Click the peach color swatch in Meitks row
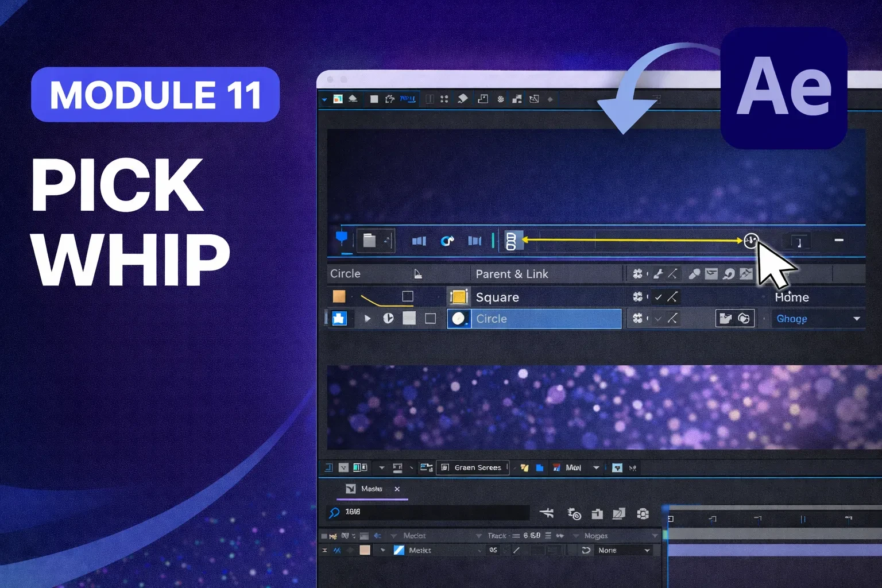This screenshot has height=588, width=882. pos(365,550)
